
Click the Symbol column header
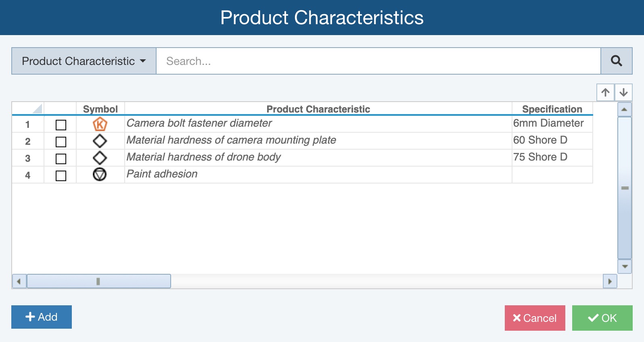pyautogui.click(x=100, y=109)
